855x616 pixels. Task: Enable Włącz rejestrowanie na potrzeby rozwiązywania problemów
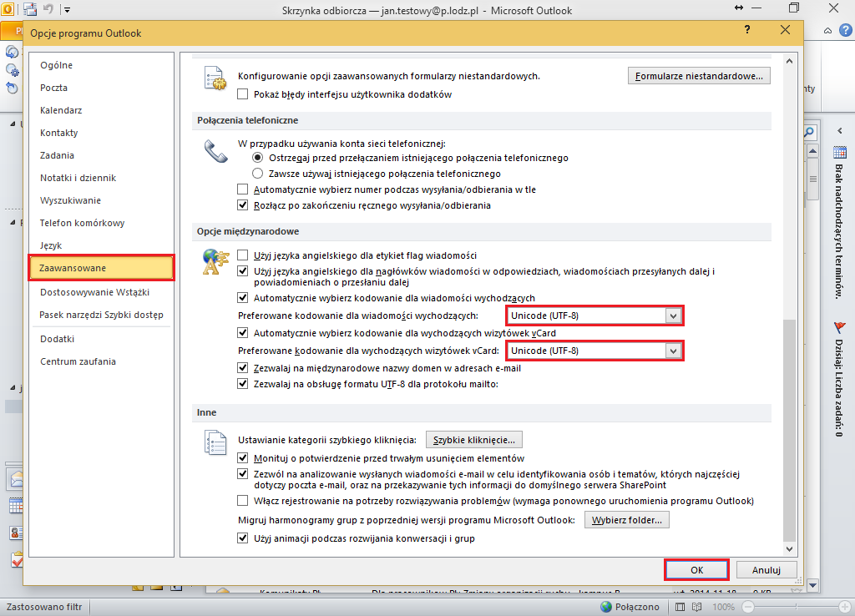point(243,501)
